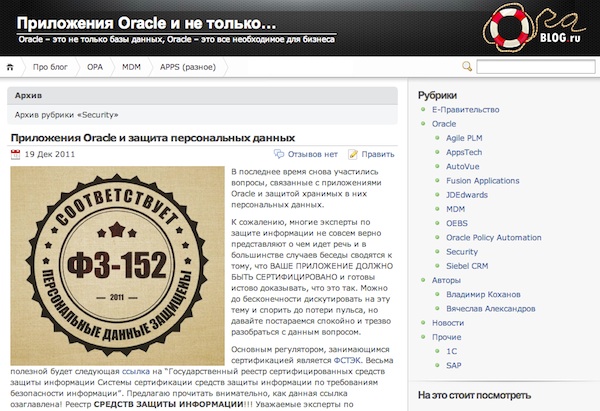The height and width of the screenshot is (411, 600).
Task: Open the Agile PLM category
Action: (464, 138)
